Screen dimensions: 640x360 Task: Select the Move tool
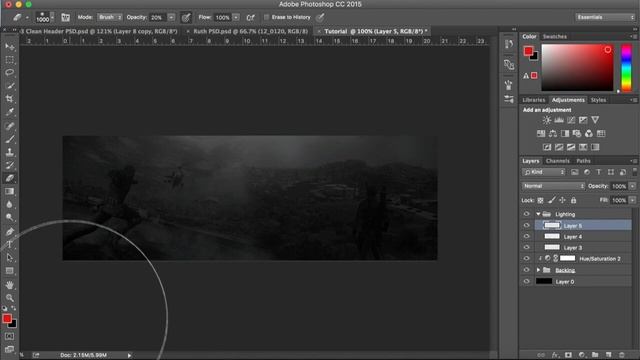(9, 47)
